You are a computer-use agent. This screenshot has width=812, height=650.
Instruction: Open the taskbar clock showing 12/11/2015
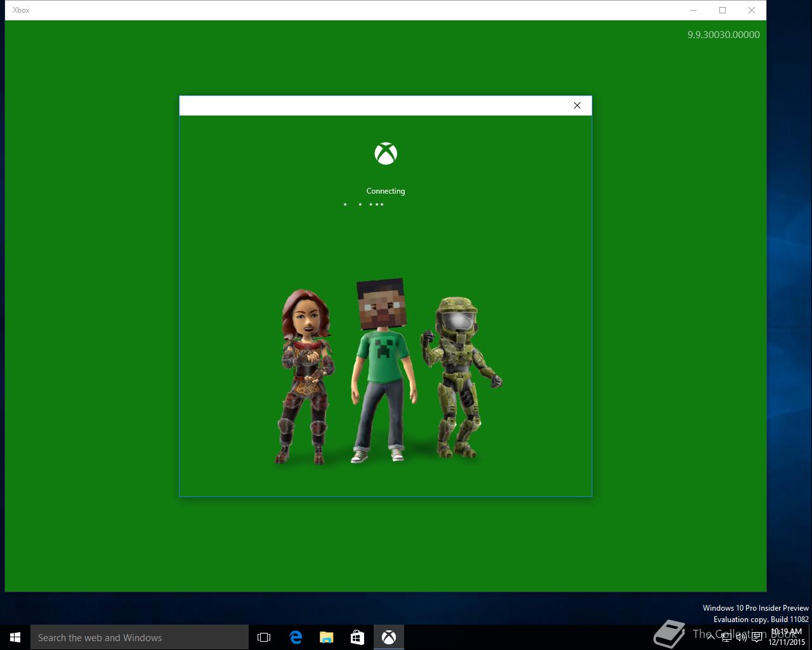click(787, 637)
